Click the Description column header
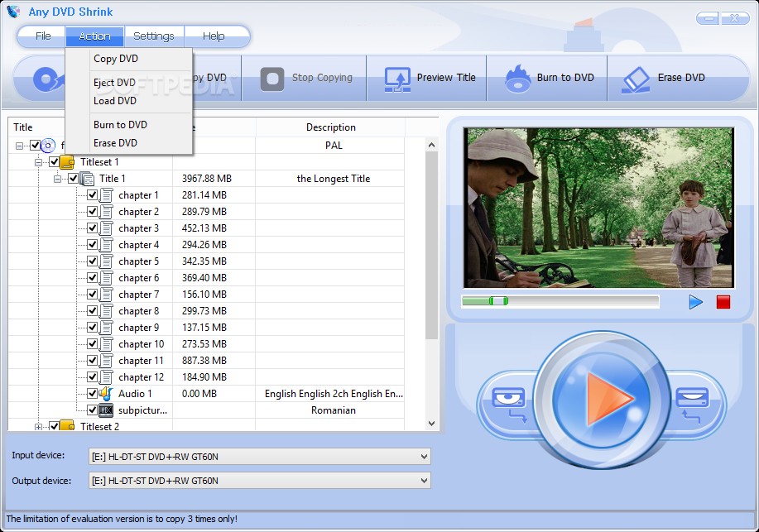Screen dimensions: 759x532 coord(330,127)
